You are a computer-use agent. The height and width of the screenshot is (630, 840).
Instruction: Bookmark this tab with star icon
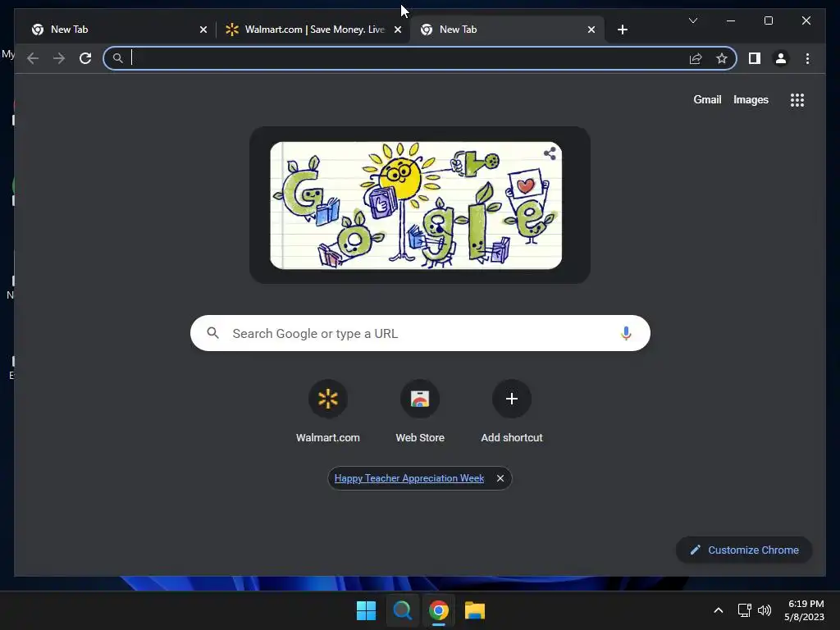point(722,58)
